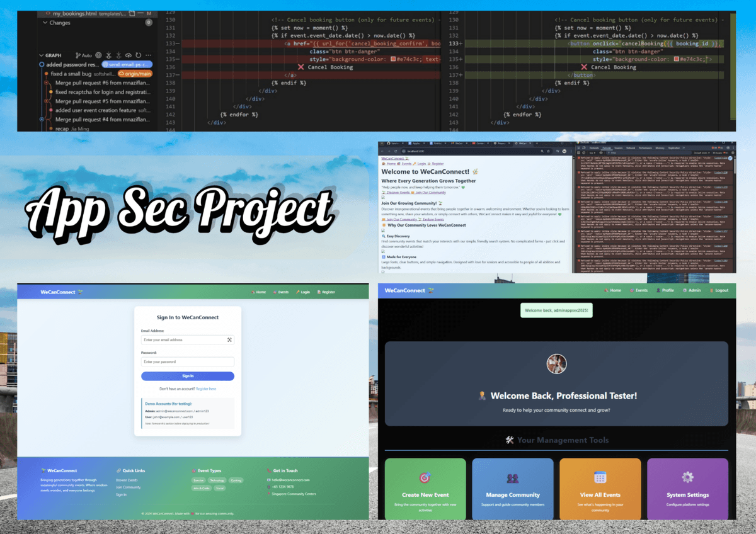Click the cloud download icon in Git Graph toolbar
The image size is (756, 534).
click(129, 55)
